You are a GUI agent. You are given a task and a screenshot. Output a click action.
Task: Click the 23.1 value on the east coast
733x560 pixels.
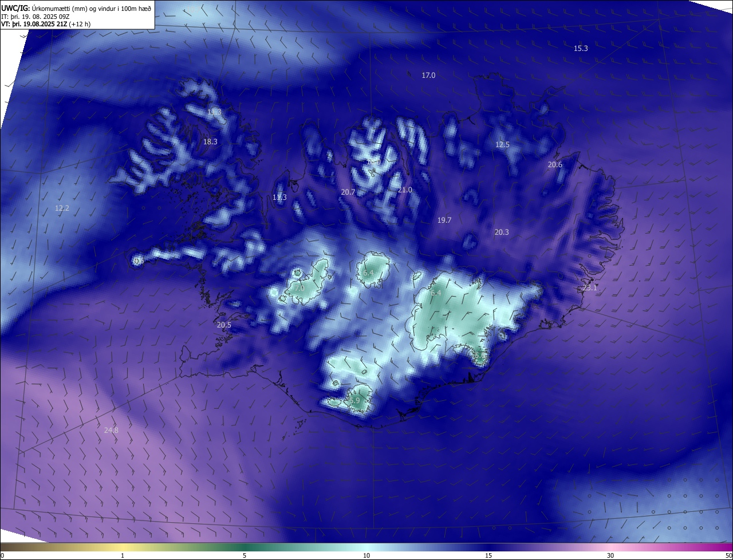[x=589, y=288]
